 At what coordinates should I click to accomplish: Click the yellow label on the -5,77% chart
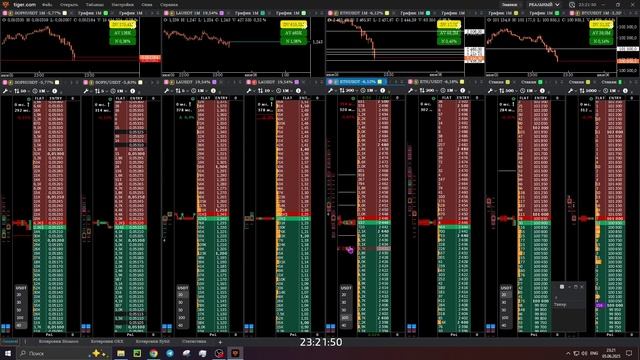pos(122,25)
